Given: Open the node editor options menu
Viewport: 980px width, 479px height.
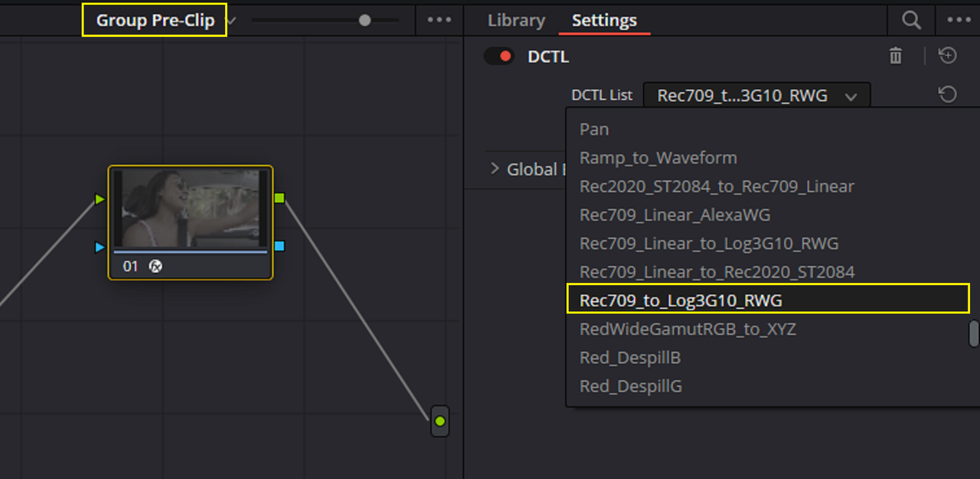Looking at the screenshot, I should [x=439, y=20].
